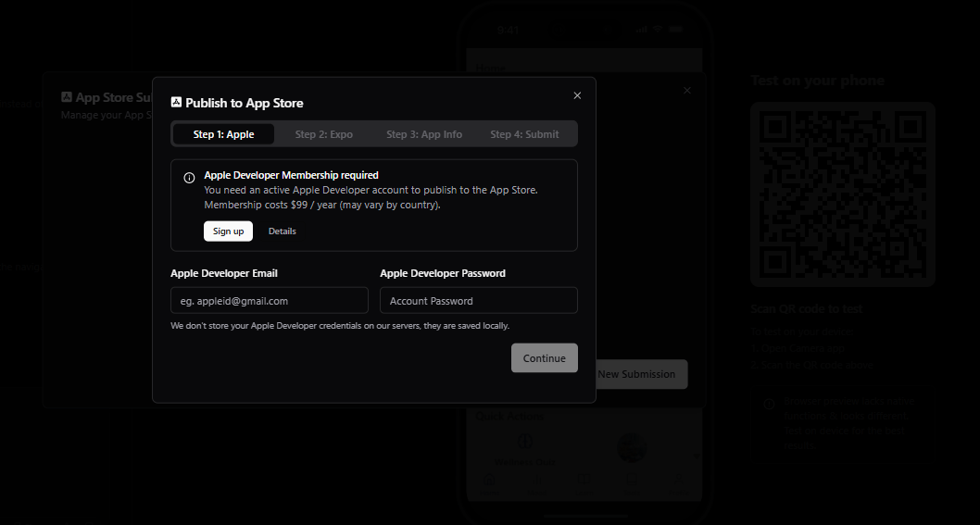Click the QR code under Test on your phone
Image resolution: width=980 pixels, height=525 pixels.
843,194
